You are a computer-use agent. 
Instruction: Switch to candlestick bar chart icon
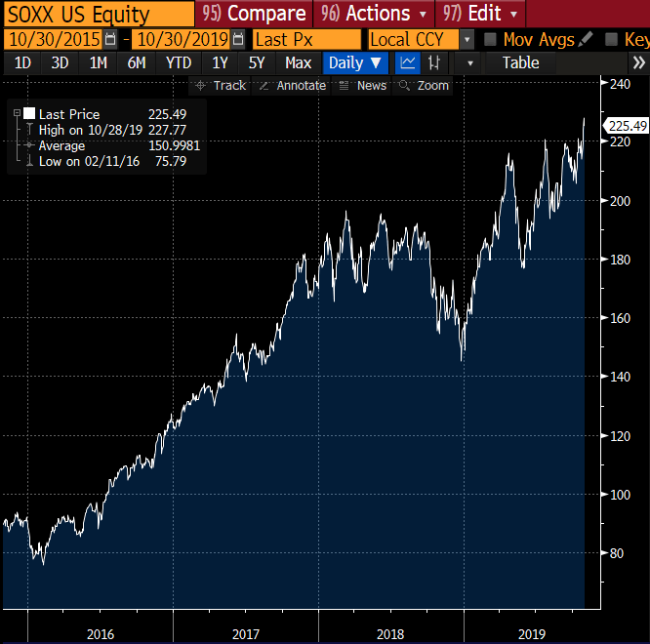pos(434,63)
